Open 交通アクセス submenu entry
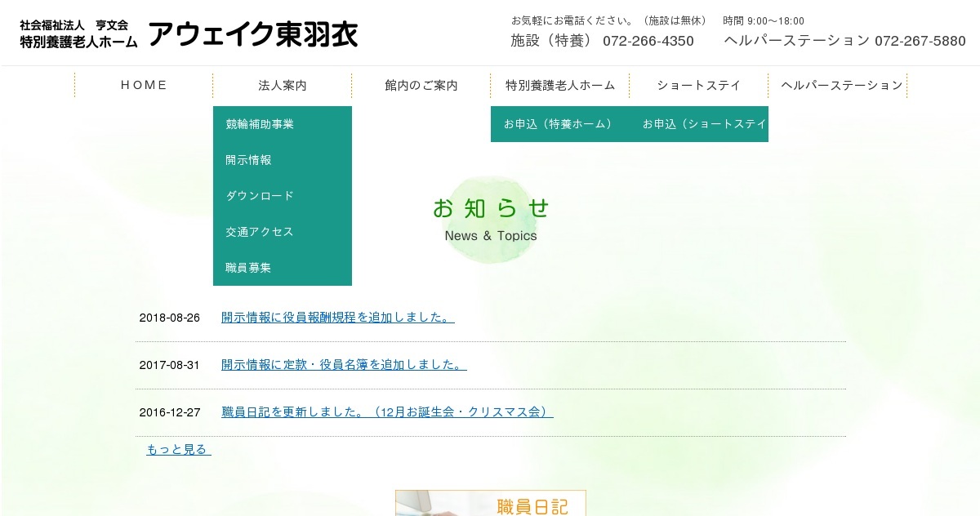The image size is (980, 516). tap(283, 232)
